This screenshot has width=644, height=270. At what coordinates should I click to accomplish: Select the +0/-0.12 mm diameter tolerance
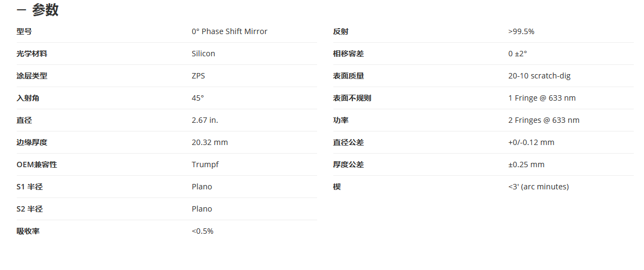pyautogui.click(x=531, y=142)
